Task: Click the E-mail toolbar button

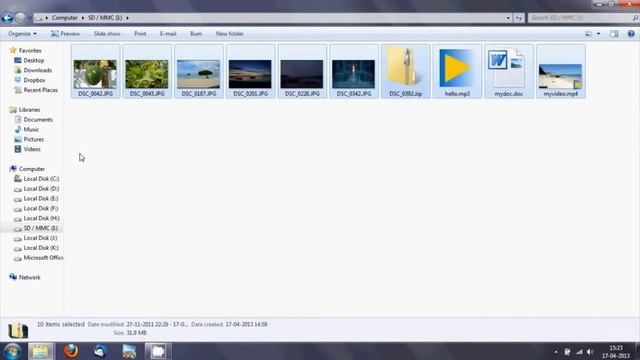Action: click(168, 34)
